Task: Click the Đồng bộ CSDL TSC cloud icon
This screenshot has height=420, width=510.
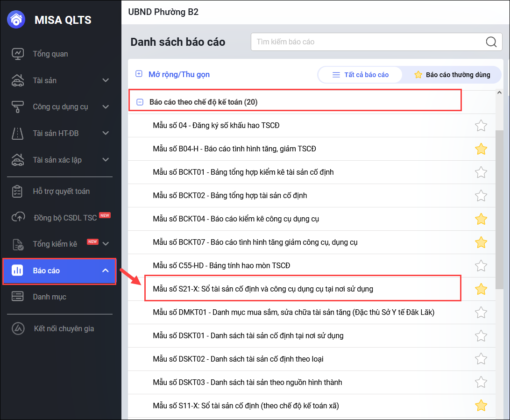Action: 18,217
